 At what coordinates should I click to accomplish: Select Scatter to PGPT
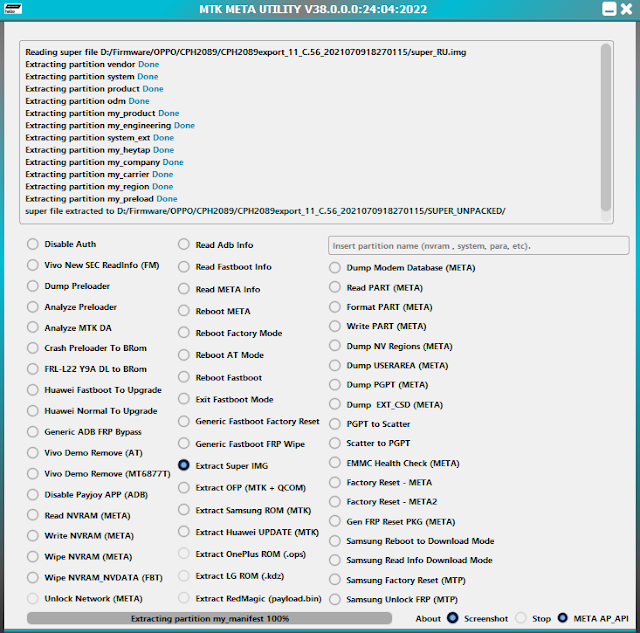tap(335, 443)
